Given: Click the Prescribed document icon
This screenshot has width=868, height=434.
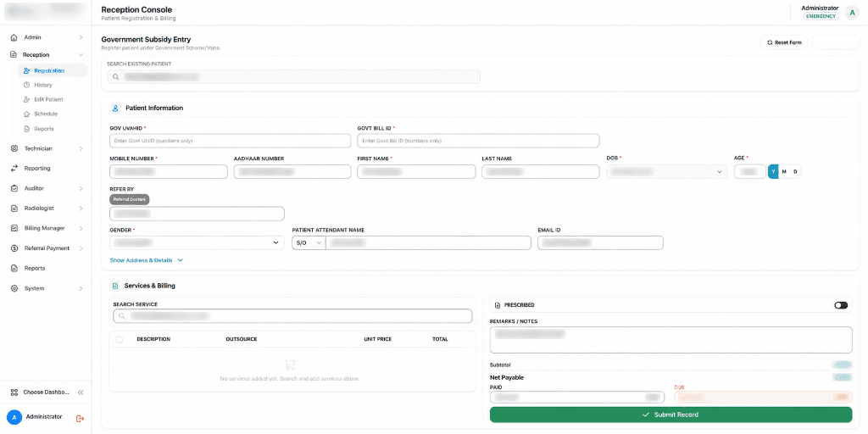Looking at the screenshot, I should [x=497, y=305].
